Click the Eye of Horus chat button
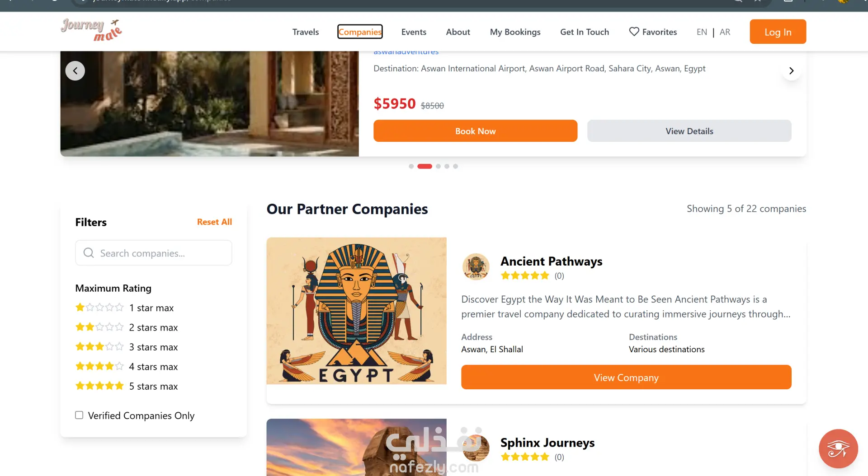The image size is (868, 476). pyautogui.click(x=838, y=448)
